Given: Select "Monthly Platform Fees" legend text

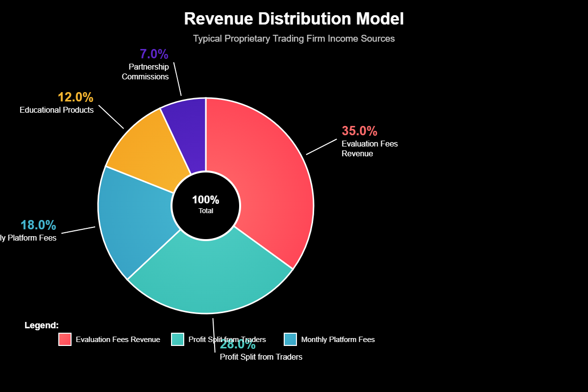Looking at the screenshot, I should [x=338, y=340].
